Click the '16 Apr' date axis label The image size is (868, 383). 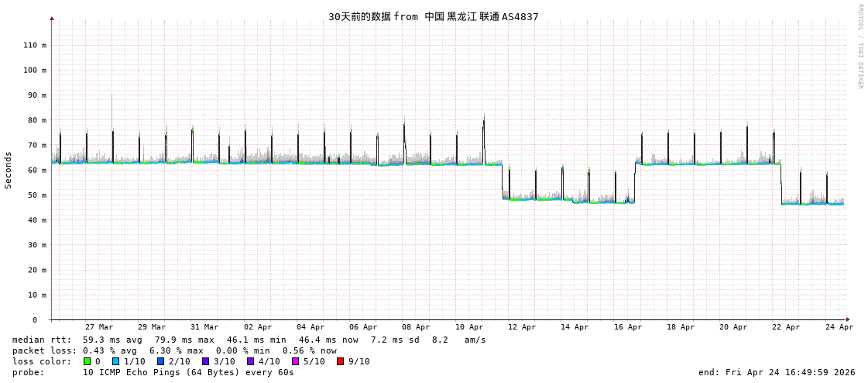click(628, 327)
